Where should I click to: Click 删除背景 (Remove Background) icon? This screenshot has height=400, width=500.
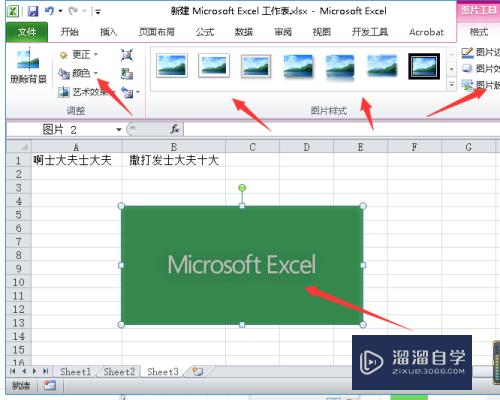click(28, 66)
